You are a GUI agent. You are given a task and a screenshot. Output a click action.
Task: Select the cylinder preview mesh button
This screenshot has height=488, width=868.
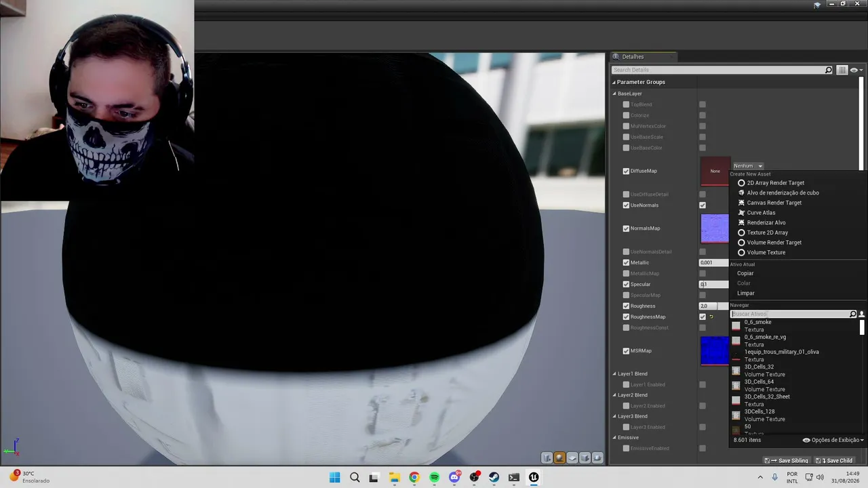(547, 458)
